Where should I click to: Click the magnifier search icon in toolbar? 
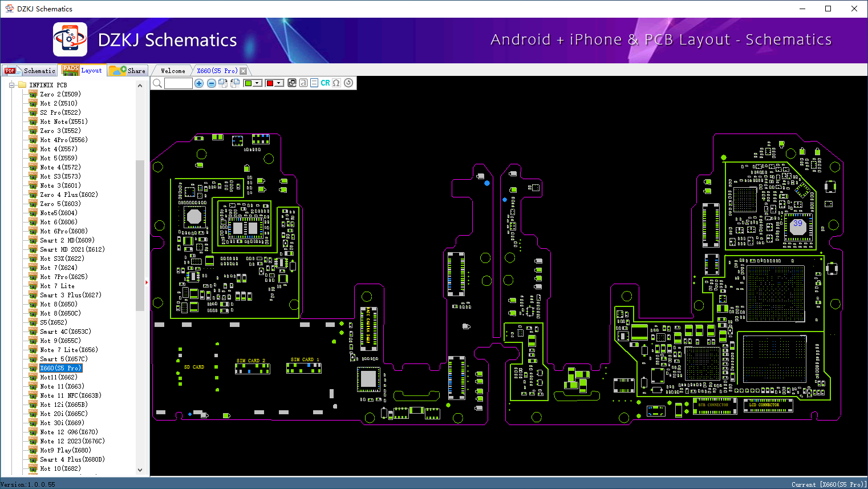(157, 83)
